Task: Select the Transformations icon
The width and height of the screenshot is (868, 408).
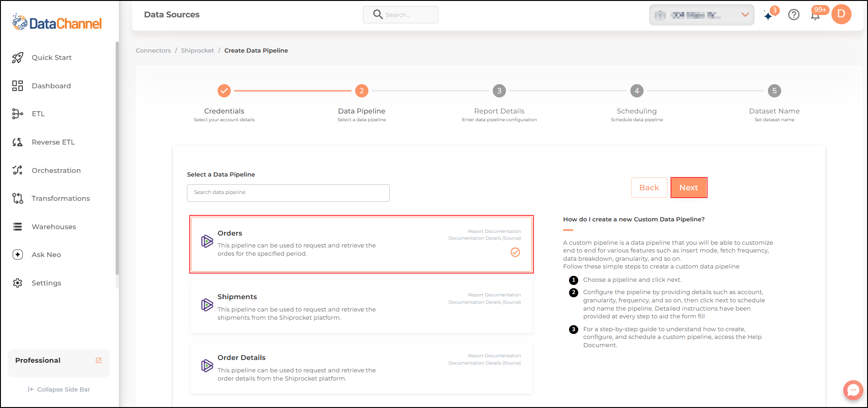Action: [x=17, y=199]
